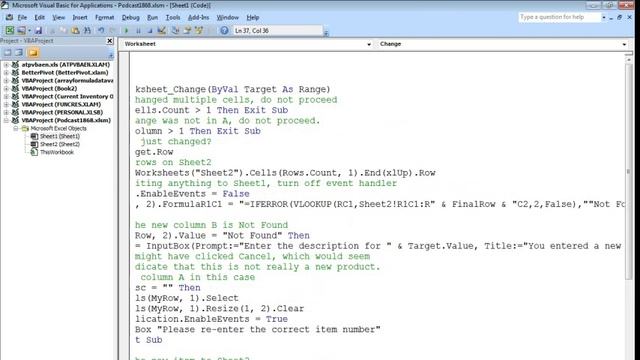The width and height of the screenshot is (640, 360).
Task: Toggle Folders icon in Project panel
Action: [33, 53]
